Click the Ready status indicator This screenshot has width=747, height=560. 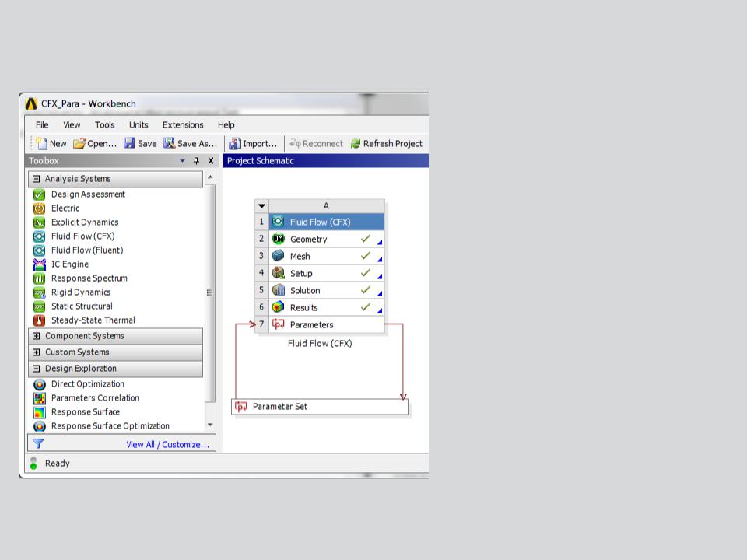pyautogui.click(x=33, y=464)
